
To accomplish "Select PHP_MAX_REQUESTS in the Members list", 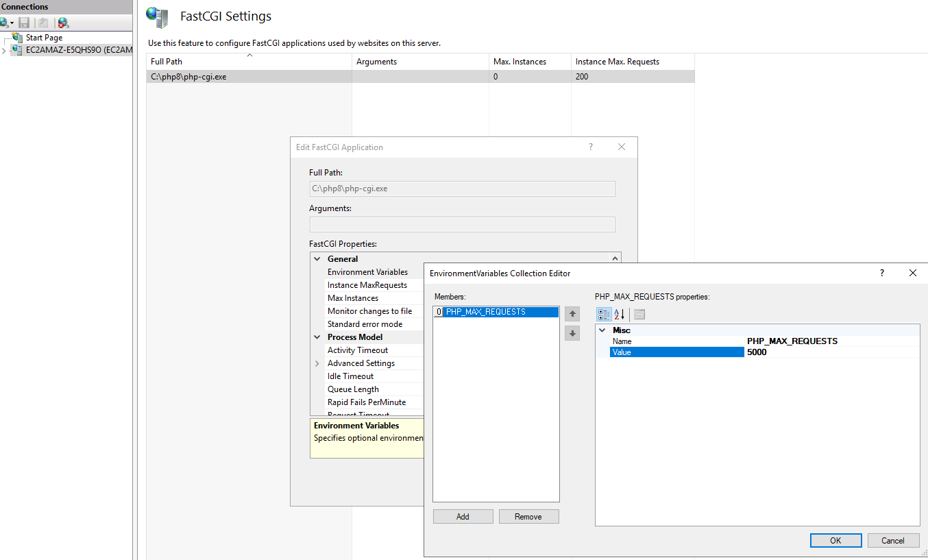I will coord(486,312).
